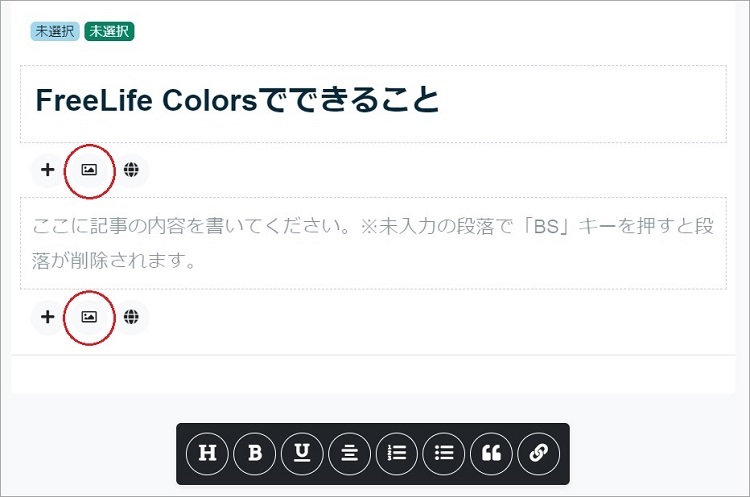Image resolution: width=750 pixels, height=497 pixels.
Task: Click upper plus button below title
Action: tap(48, 170)
